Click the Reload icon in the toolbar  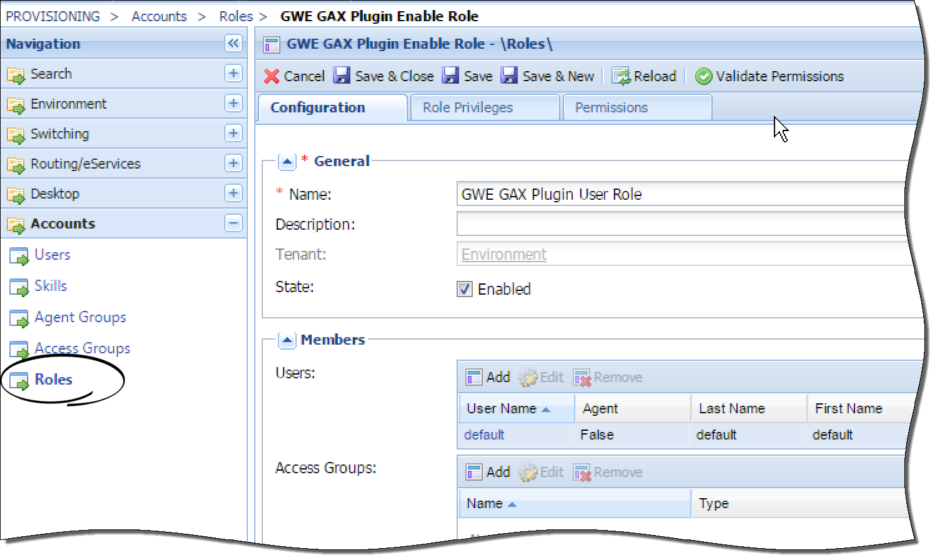[x=621, y=76]
